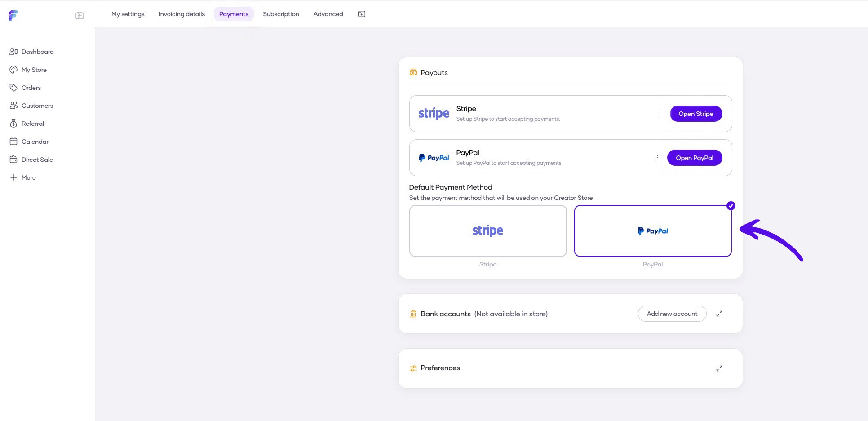Click the Payouts section icon
This screenshot has height=421, width=868.
click(x=413, y=72)
